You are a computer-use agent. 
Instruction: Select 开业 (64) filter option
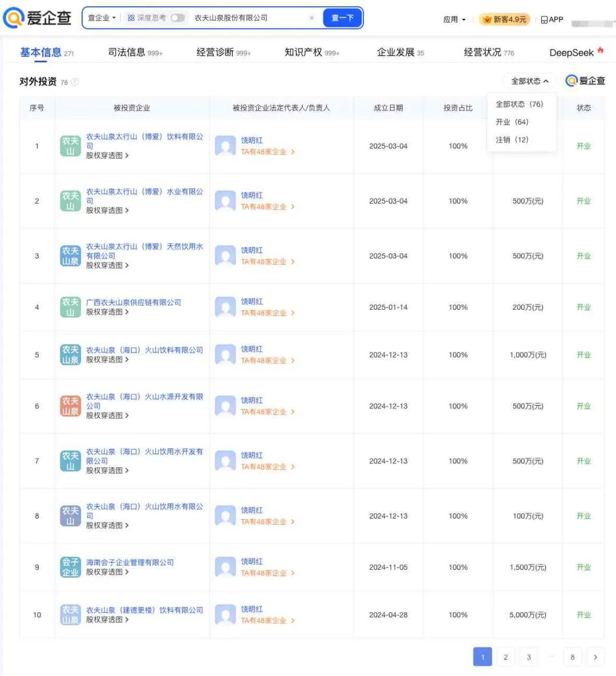[x=512, y=122]
